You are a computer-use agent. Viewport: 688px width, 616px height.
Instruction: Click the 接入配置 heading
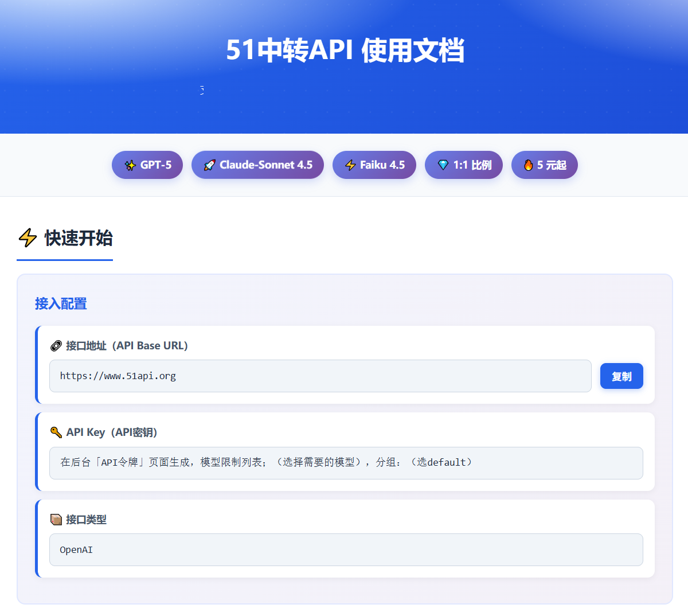[x=61, y=304]
